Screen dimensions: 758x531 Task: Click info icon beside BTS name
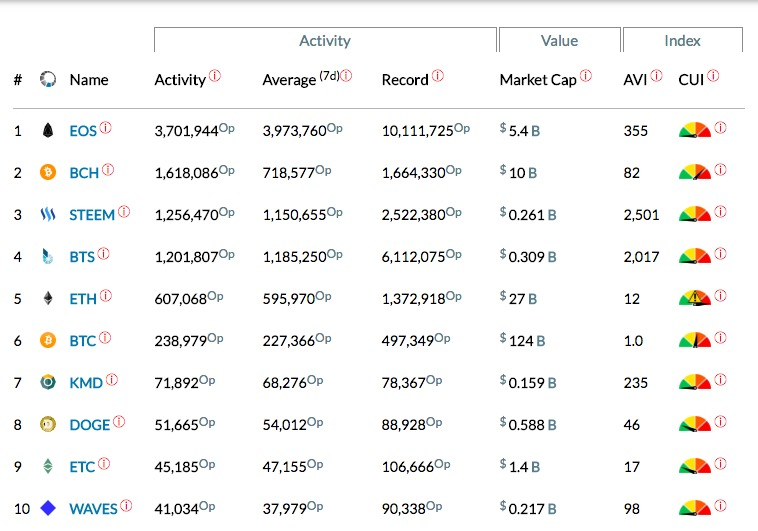point(103,254)
